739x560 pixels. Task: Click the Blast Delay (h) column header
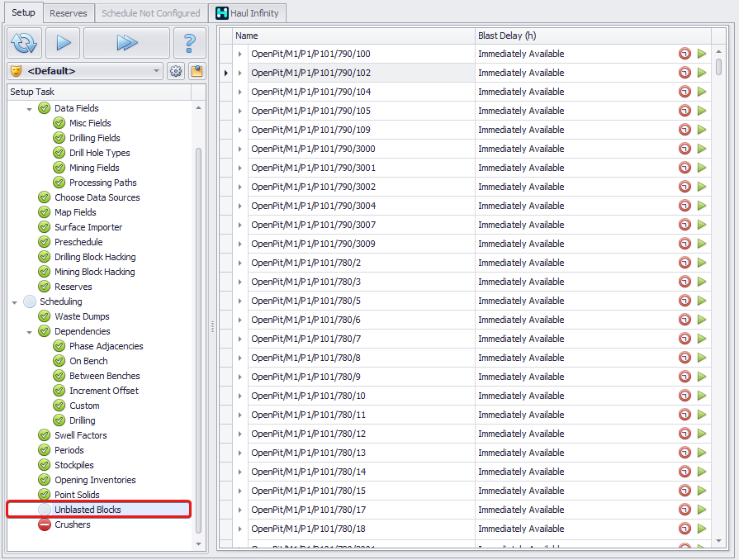593,36
